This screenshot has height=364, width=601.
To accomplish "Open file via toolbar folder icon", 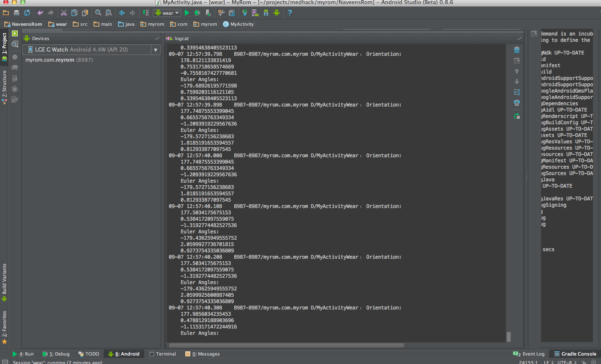I will (6, 13).
